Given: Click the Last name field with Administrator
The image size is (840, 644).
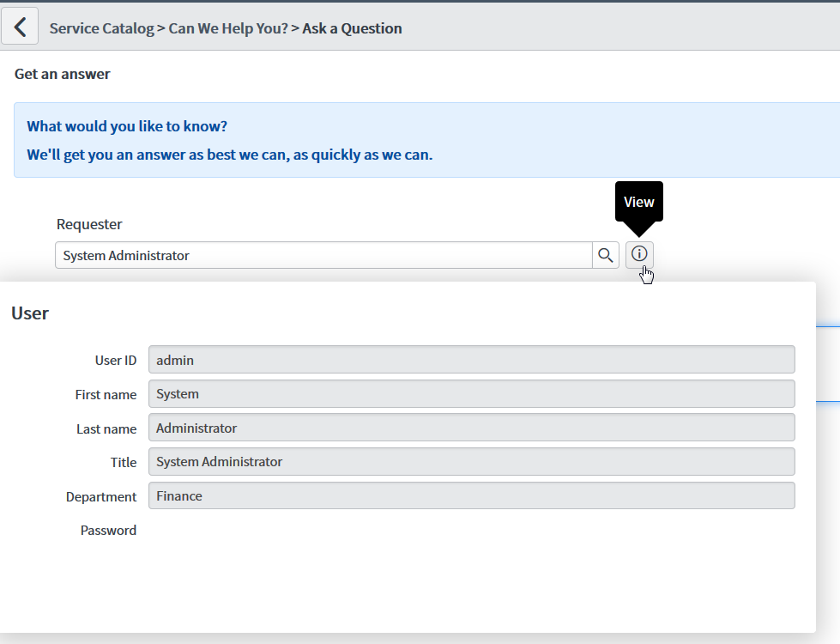Looking at the screenshot, I should 471,428.
